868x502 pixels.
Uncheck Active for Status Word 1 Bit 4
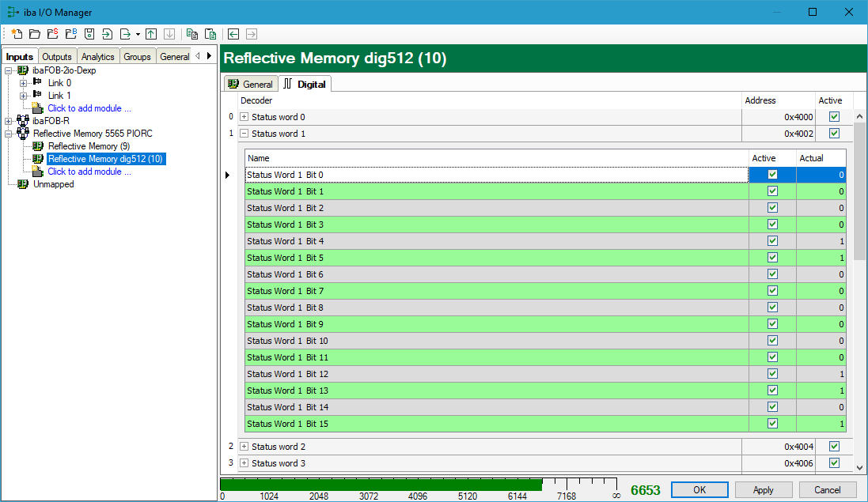772,241
